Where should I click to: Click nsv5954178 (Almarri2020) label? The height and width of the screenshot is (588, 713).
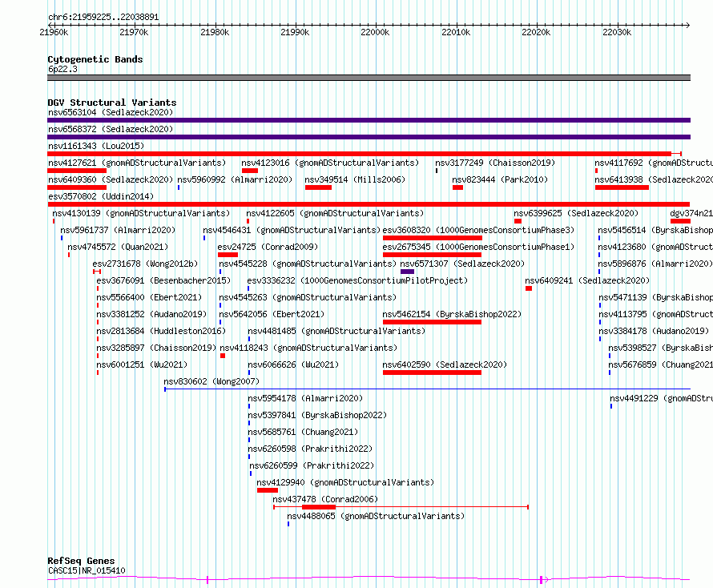coord(305,398)
